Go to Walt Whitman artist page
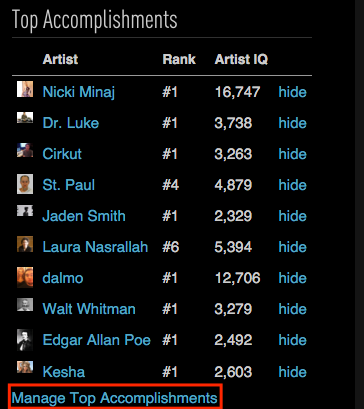The image size is (364, 409). click(x=89, y=309)
